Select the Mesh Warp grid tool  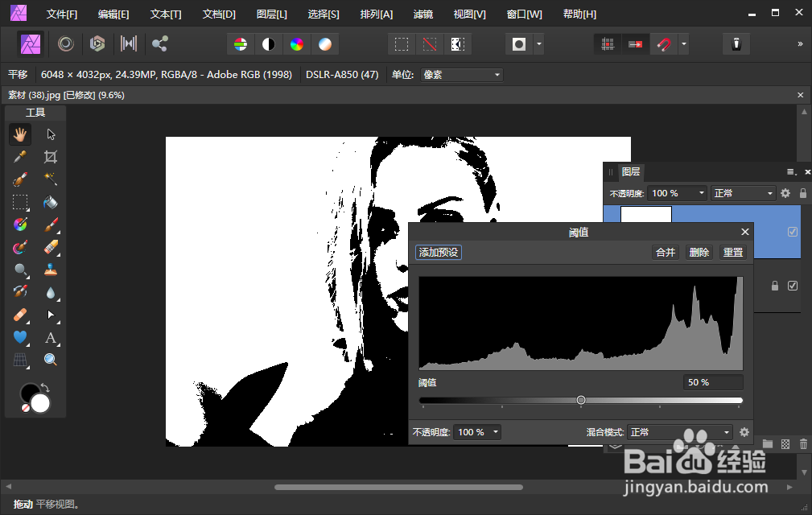click(x=20, y=360)
